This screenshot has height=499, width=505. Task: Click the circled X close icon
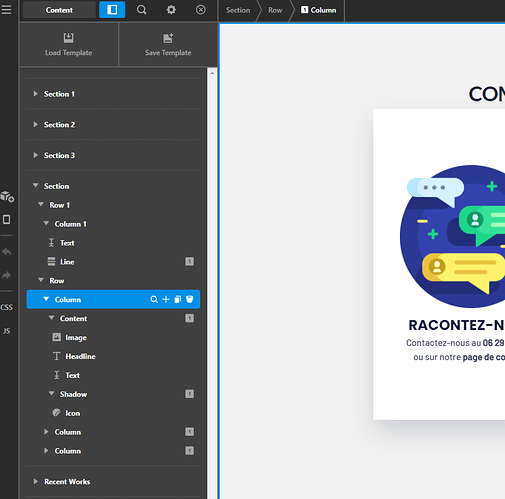[x=201, y=10]
